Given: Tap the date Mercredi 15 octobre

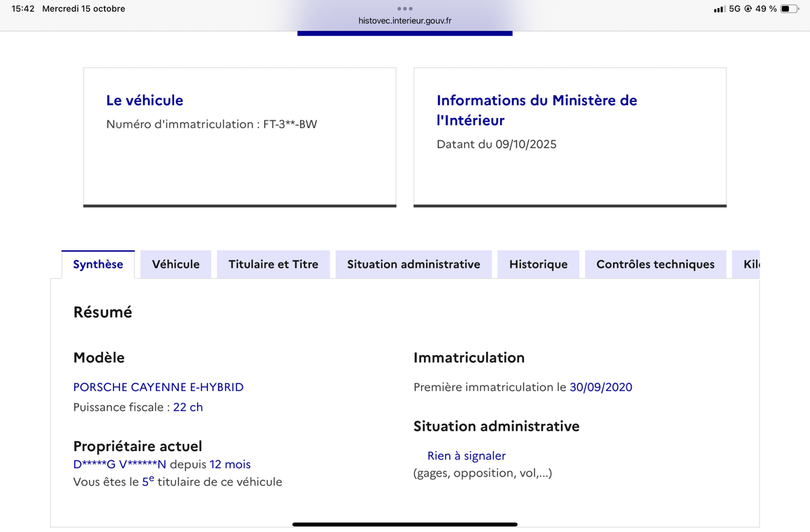Looking at the screenshot, I should [x=83, y=9].
